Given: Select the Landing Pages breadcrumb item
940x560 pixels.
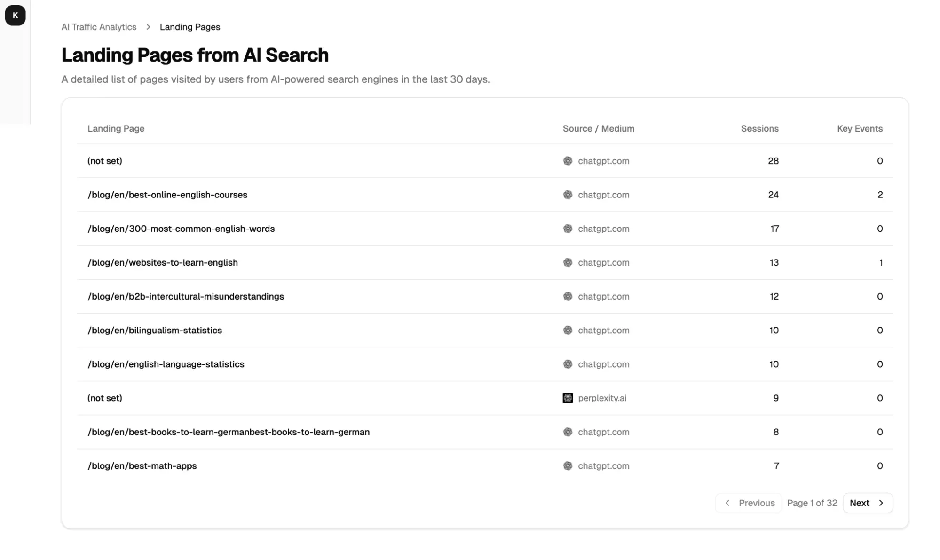Looking at the screenshot, I should (x=190, y=27).
